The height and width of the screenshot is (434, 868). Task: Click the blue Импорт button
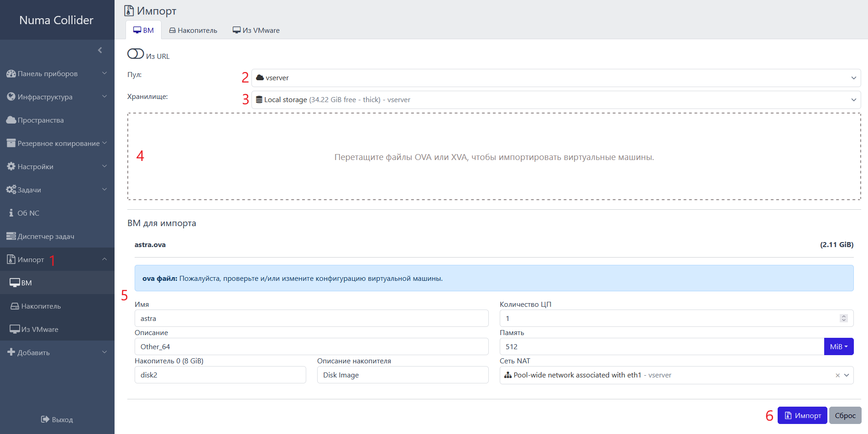pos(802,415)
